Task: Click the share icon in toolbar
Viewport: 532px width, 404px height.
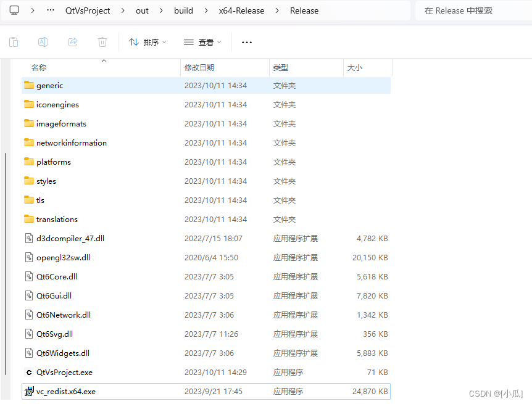Action: (x=73, y=42)
